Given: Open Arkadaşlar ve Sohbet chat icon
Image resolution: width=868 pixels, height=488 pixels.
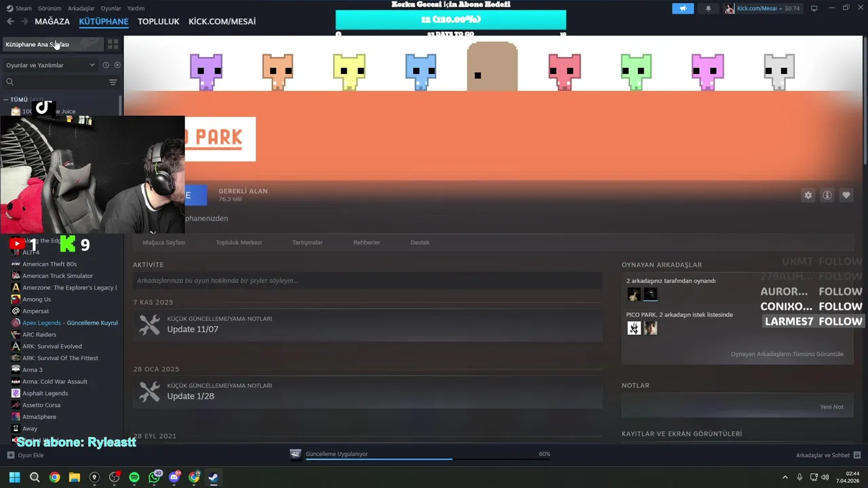Looking at the screenshot, I should (857, 455).
